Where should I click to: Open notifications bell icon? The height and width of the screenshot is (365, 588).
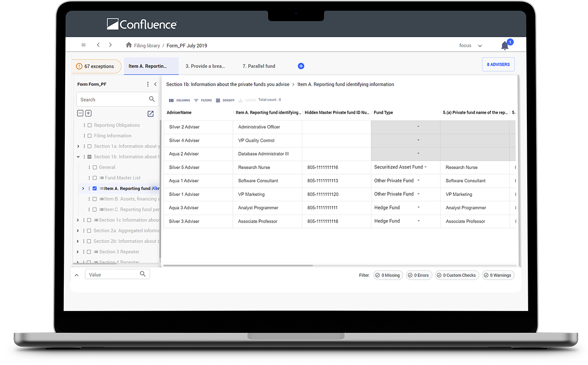tap(505, 45)
